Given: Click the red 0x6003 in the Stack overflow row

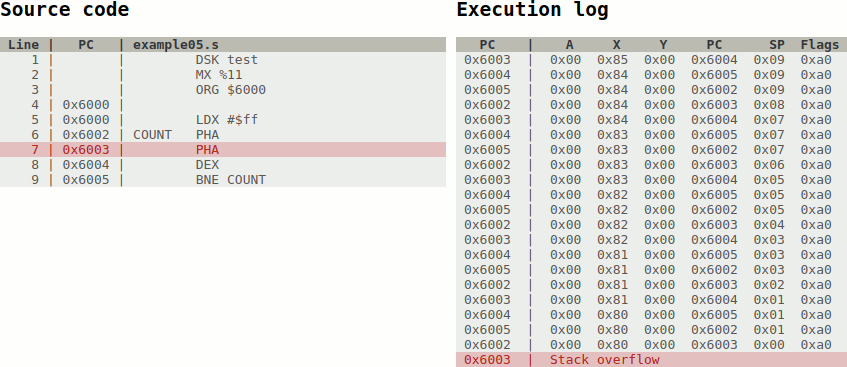Looking at the screenshot, I should (x=487, y=359).
